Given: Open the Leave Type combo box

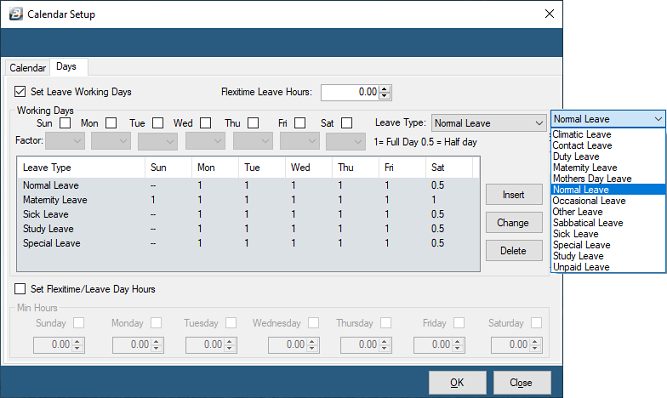Looking at the screenshot, I should (x=489, y=123).
